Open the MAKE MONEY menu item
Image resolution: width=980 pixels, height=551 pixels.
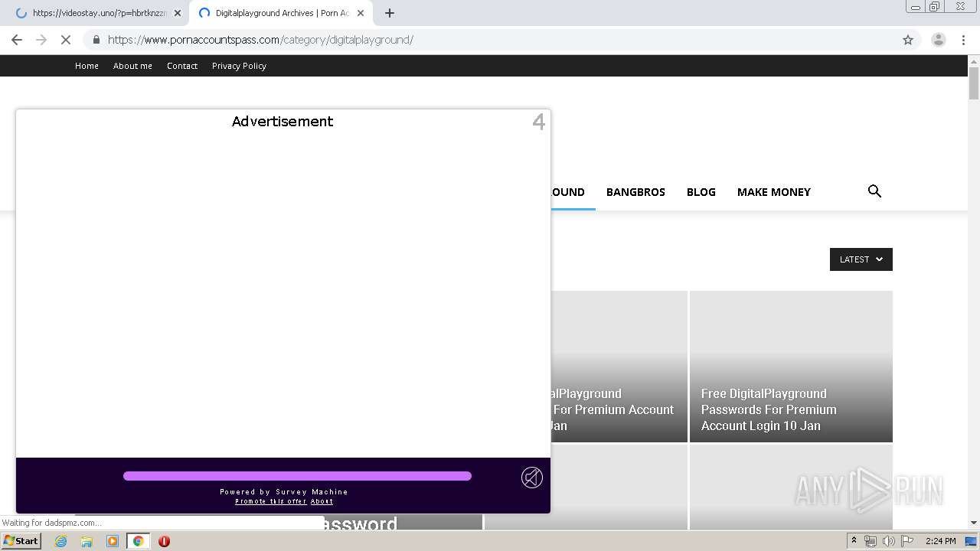click(x=773, y=192)
